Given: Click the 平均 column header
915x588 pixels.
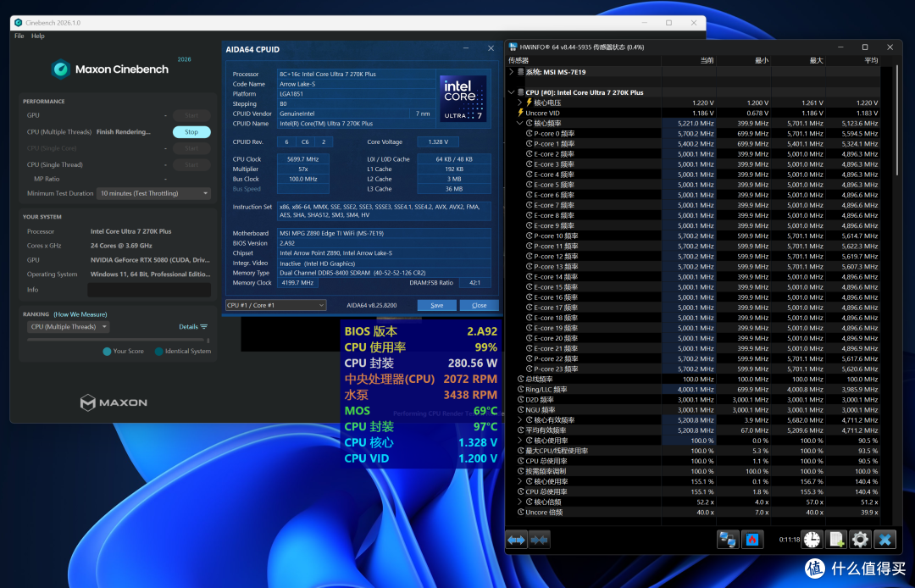Looking at the screenshot, I should [853, 60].
